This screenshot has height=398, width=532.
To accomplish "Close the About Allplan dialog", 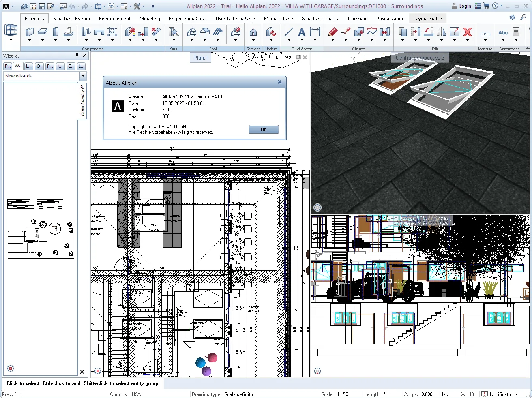I will [279, 82].
